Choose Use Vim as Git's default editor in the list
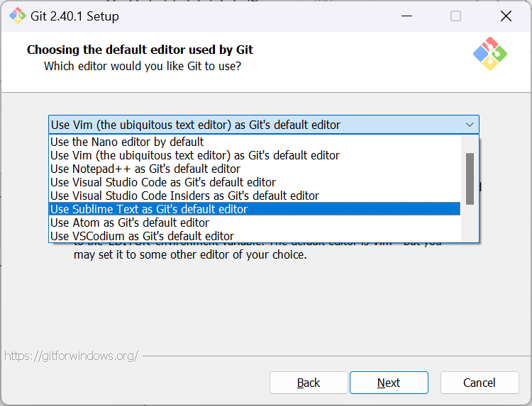 255,155
